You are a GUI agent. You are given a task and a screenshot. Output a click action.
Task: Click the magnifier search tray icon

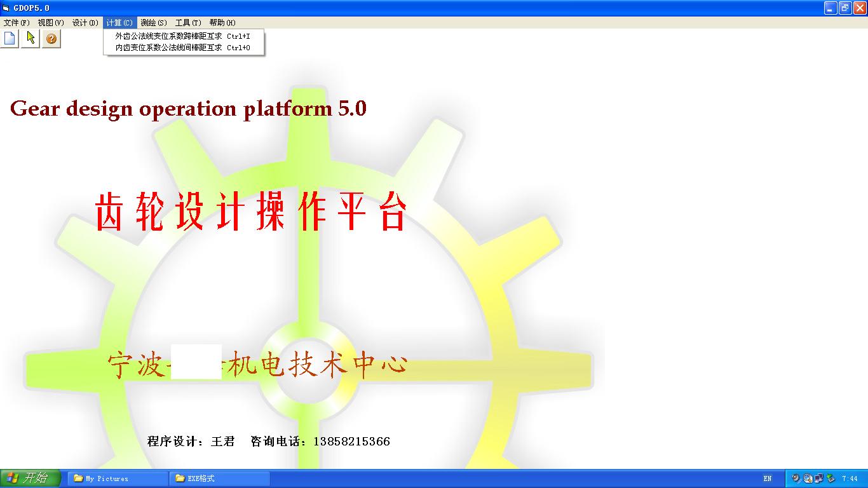point(808,478)
